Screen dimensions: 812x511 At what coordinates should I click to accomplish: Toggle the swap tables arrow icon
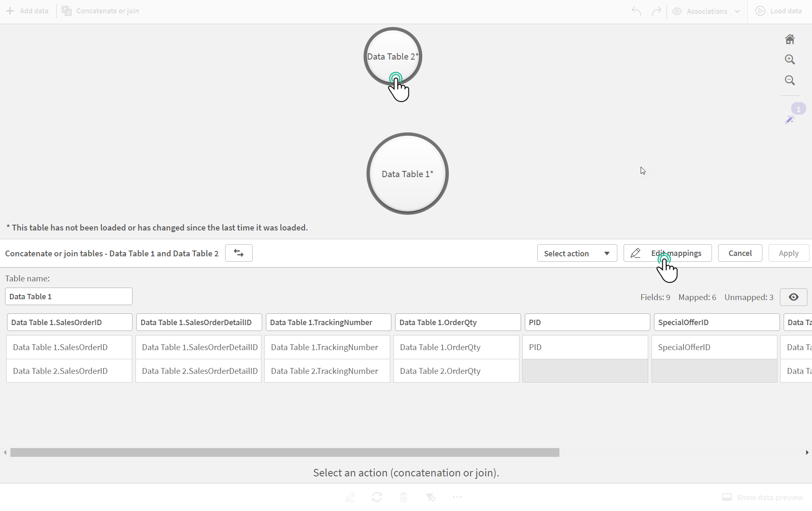coord(238,253)
